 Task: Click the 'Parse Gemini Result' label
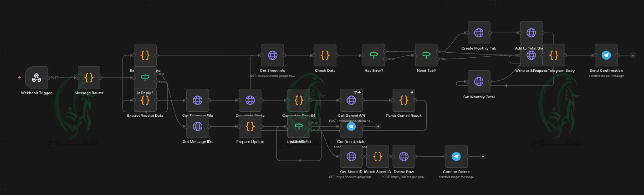[x=404, y=116]
